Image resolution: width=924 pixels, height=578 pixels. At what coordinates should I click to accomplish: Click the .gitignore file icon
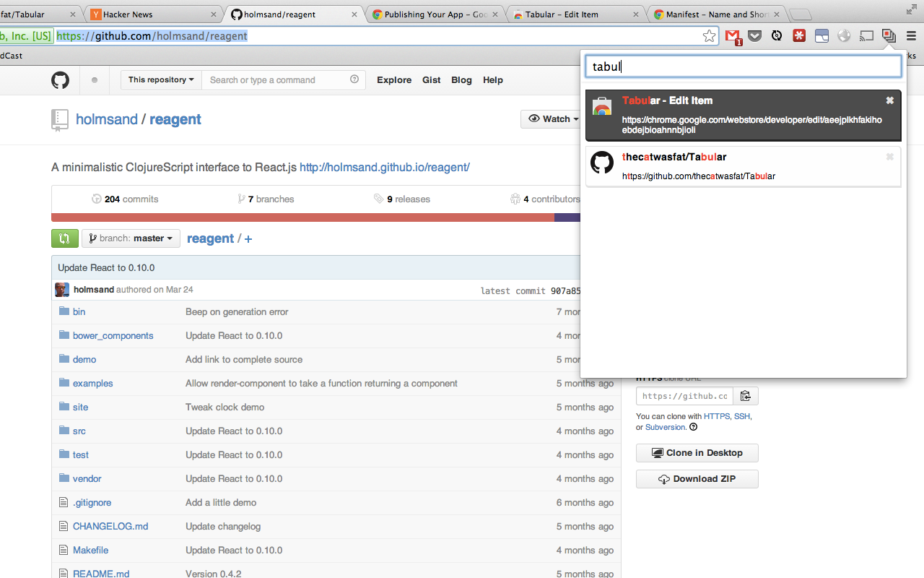[x=64, y=502]
